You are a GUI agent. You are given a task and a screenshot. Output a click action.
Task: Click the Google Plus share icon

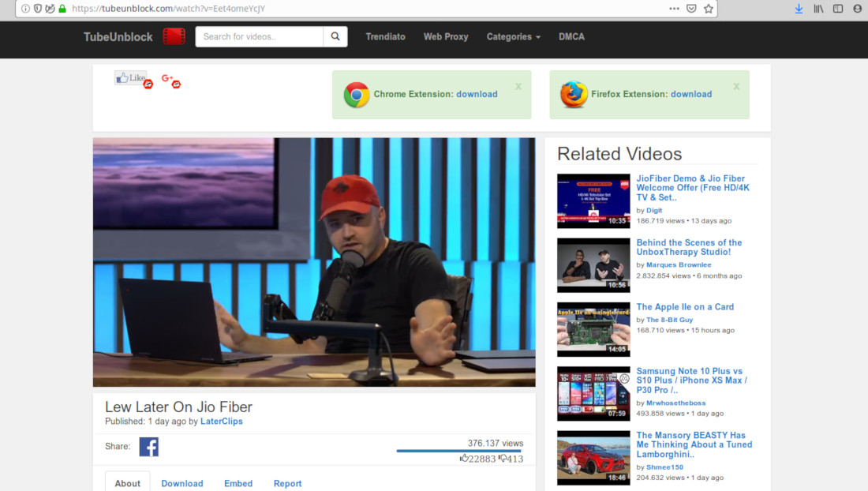(167, 79)
